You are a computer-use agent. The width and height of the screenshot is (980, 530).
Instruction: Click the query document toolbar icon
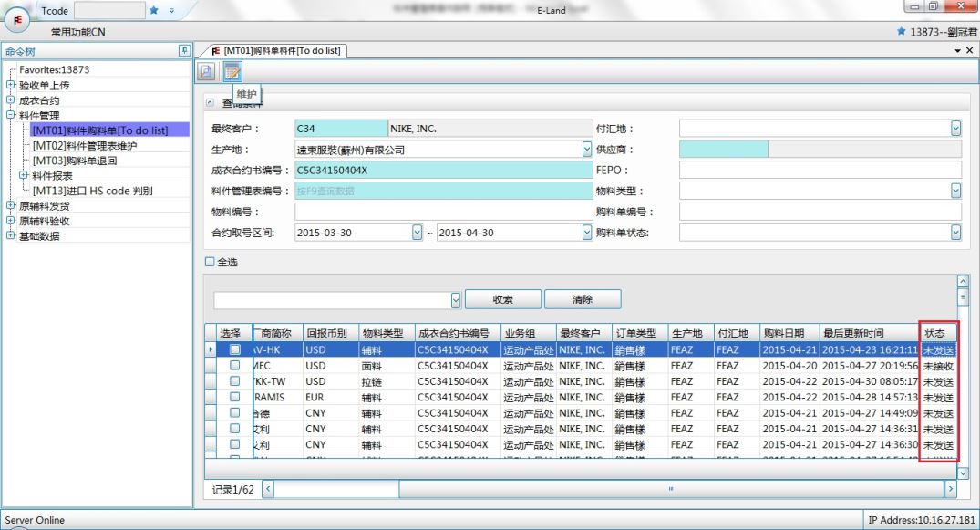pos(208,71)
